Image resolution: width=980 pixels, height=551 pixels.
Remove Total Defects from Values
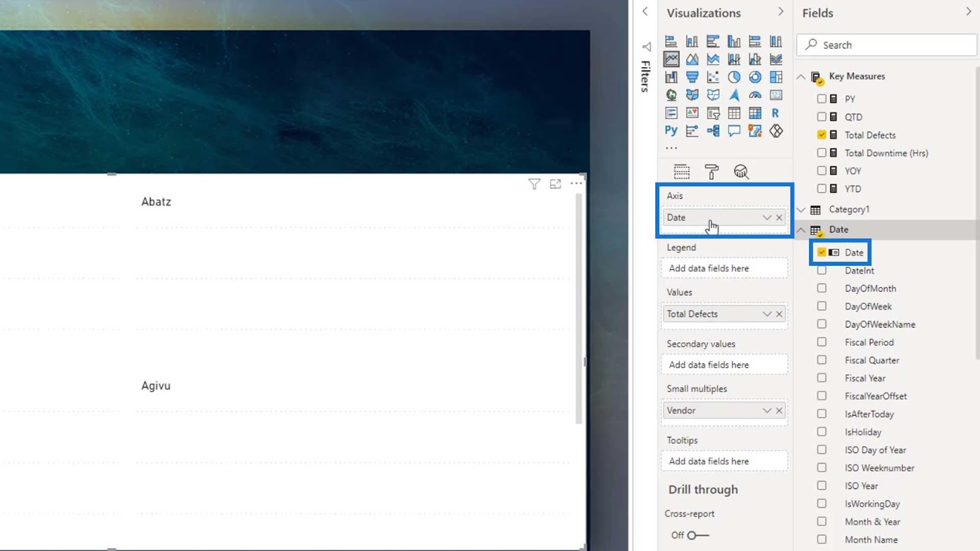tap(779, 313)
